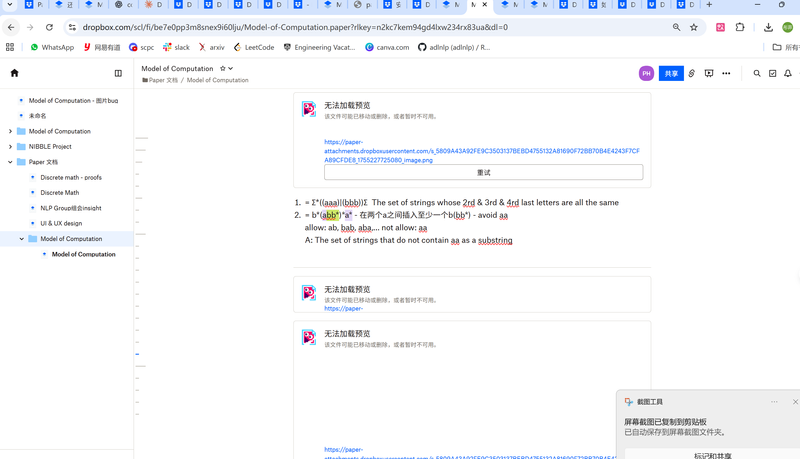Click the Dropbox Paper home icon

click(x=14, y=73)
